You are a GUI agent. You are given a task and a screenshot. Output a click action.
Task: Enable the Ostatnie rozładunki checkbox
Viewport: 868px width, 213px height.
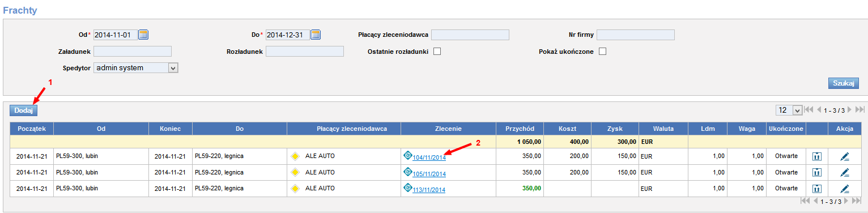tap(437, 52)
